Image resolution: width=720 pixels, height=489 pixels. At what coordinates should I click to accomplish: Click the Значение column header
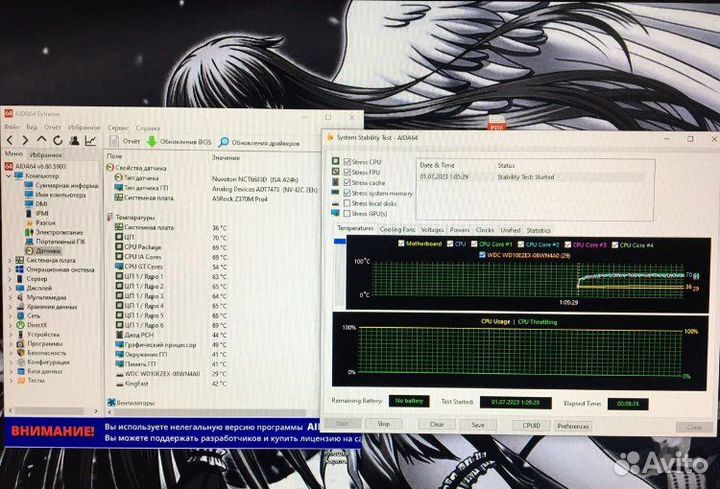225,157
